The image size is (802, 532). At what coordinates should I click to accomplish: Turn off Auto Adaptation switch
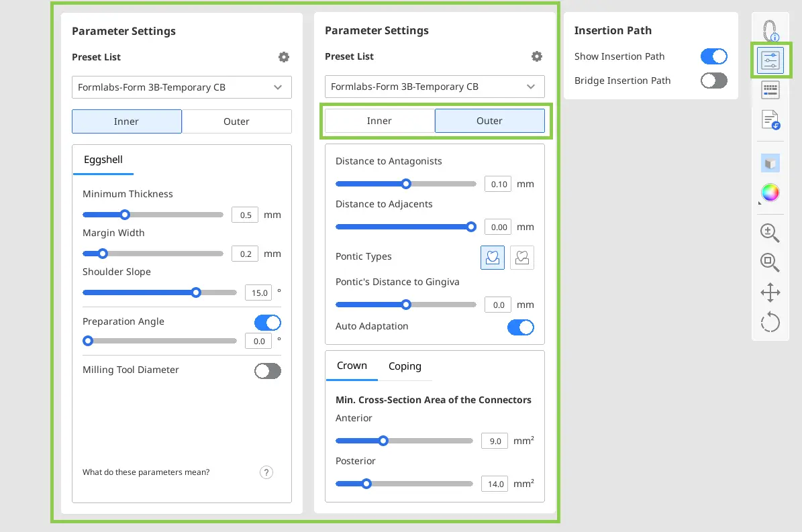point(521,327)
